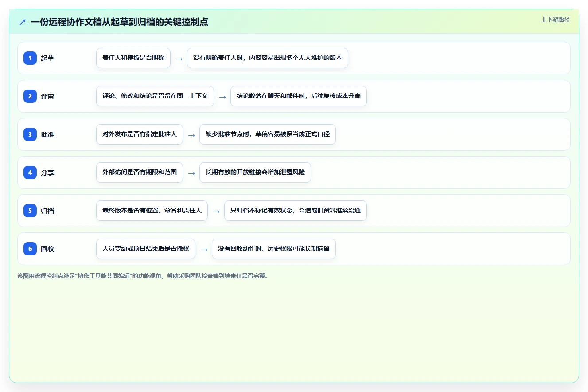
Task: Click the 长期有效的开放链接 consequence box
Action: point(255,172)
